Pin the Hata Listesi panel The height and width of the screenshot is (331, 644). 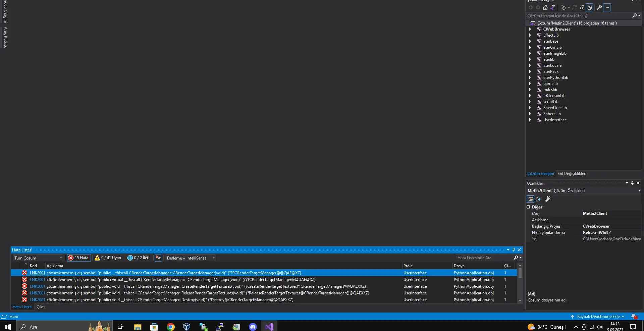tap(514, 250)
